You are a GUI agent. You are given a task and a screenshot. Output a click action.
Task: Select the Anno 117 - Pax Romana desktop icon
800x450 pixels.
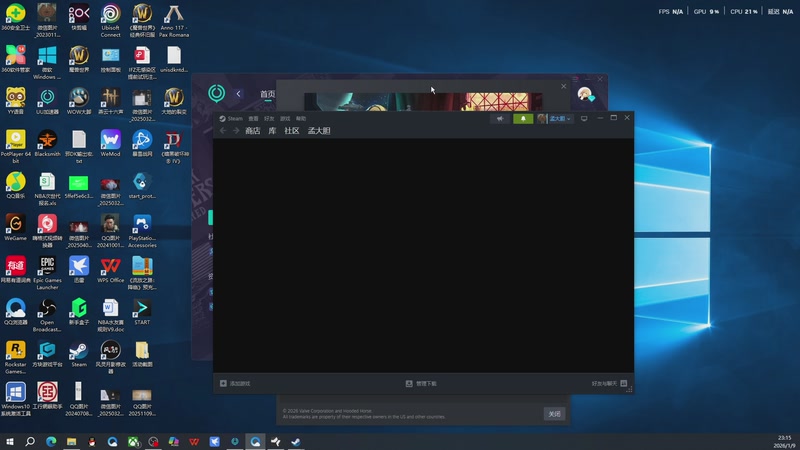point(174,20)
